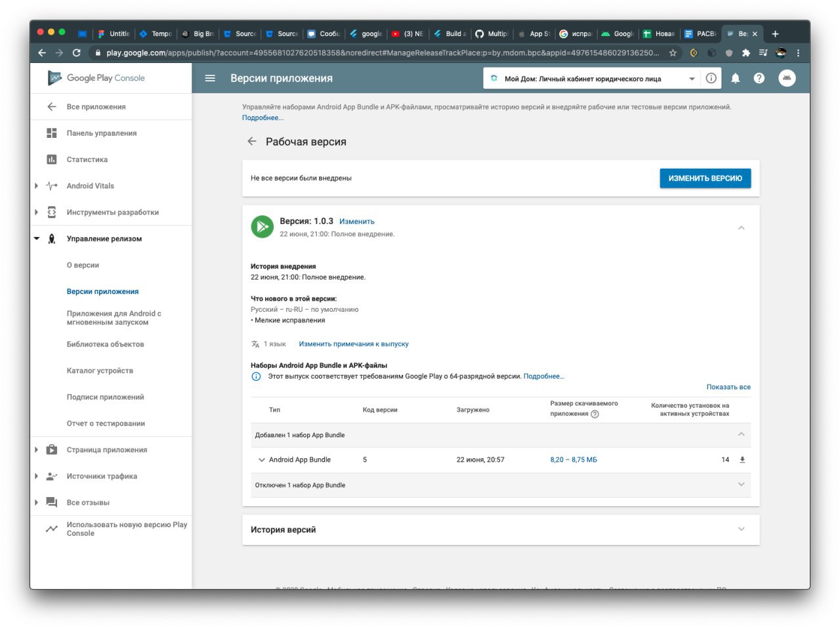Click 8,20 – 8,75 МБ size link
Viewport: 840px width, 629px height.
[x=574, y=460]
